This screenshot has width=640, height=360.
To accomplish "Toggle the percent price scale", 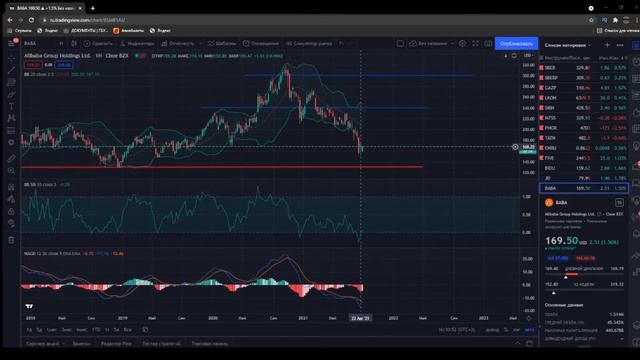I will point(506,330).
